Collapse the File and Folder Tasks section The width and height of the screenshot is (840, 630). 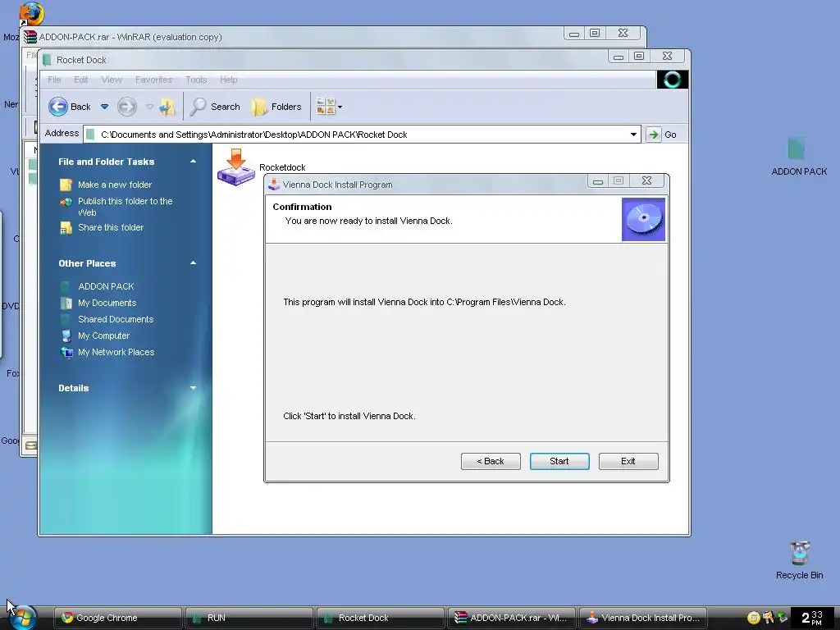click(x=193, y=162)
